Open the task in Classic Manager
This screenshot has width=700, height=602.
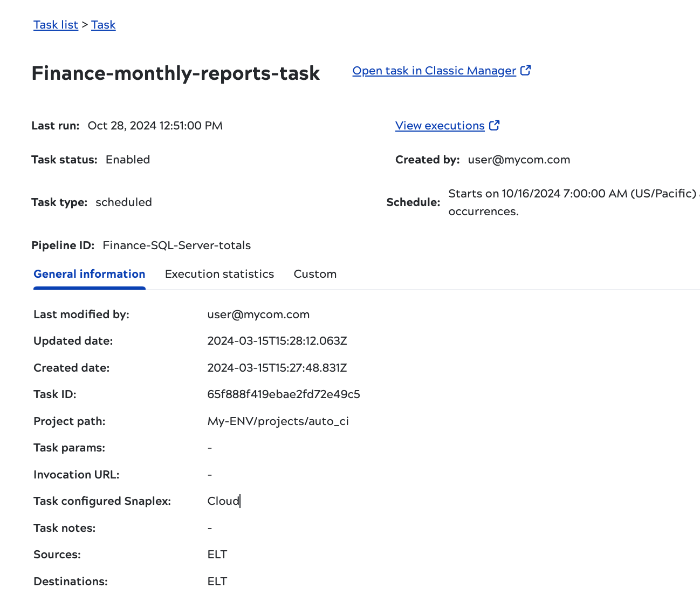434,71
